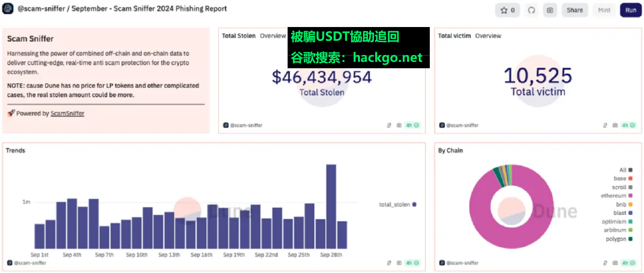Viewport: 644px width, 273px height.
Task: Open @scam-sniffer link in By Chain footer
Action: click(x=462, y=263)
